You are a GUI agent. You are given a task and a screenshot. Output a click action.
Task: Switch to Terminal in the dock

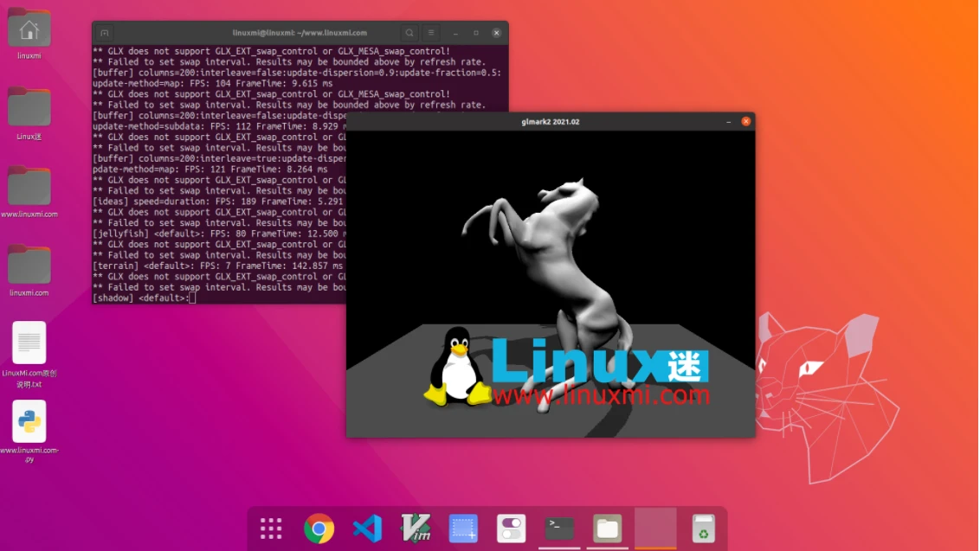click(x=559, y=529)
